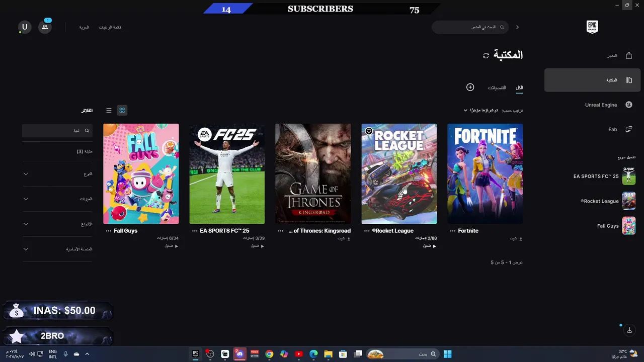Open VoiceMeeter from the taskbar

pos(255,354)
